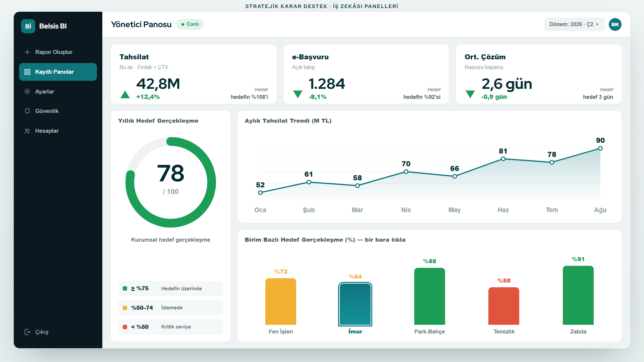This screenshot has height=362, width=644.
Task: Click the people icon for Hesaplar
Action: [27, 131]
